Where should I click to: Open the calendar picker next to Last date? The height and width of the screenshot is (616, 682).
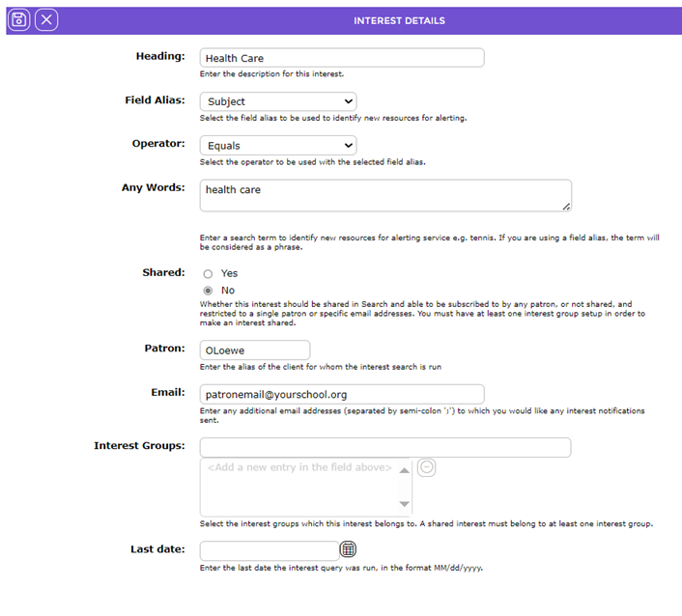pyautogui.click(x=348, y=549)
